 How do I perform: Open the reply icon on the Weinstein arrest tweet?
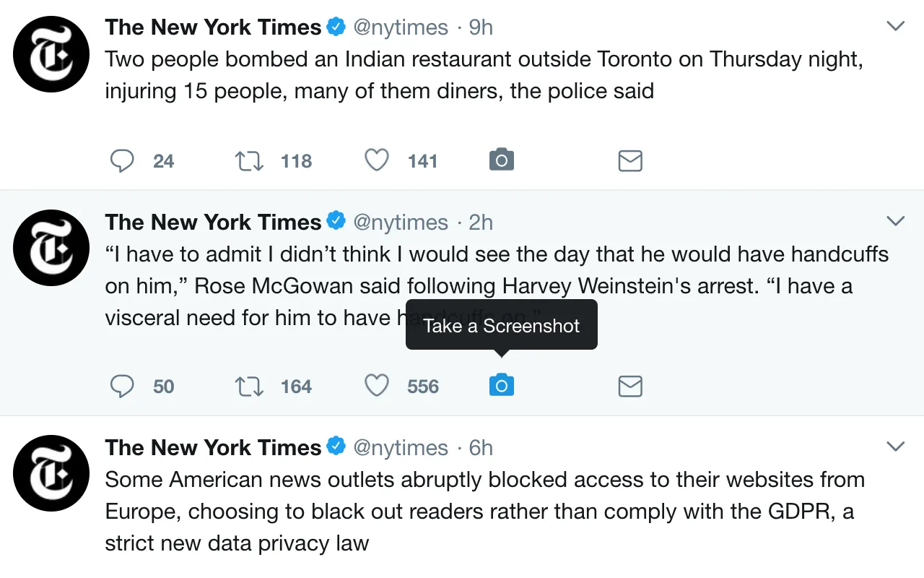click(x=123, y=386)
